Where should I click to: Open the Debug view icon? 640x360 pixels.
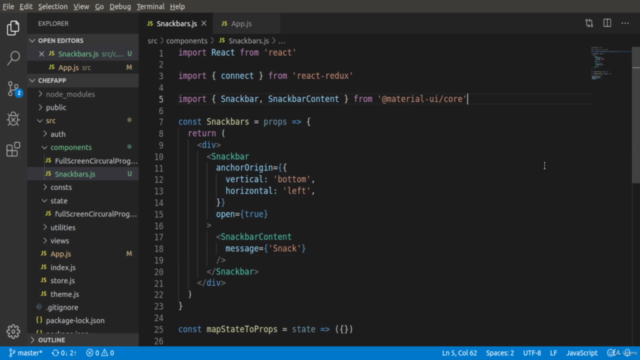[x=13, y=119]
